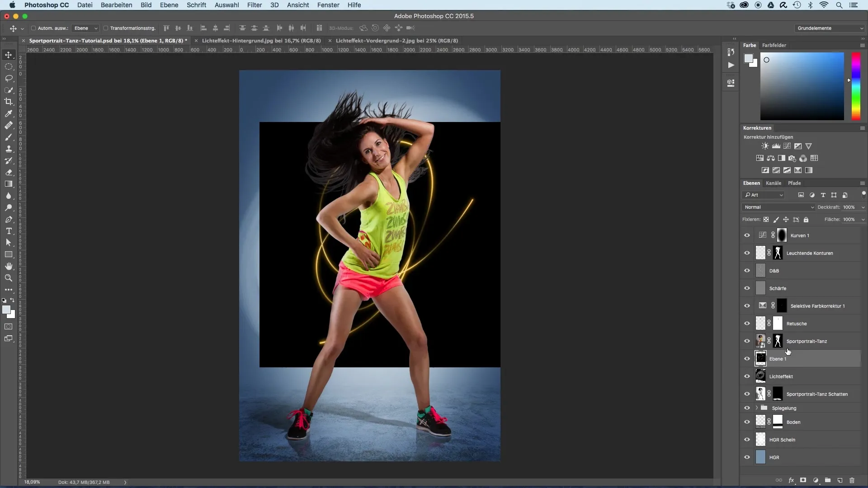This screenshot has height=488, width=868.
Task: Select the Elliptical Marquee tool
Action: [9, 66]
